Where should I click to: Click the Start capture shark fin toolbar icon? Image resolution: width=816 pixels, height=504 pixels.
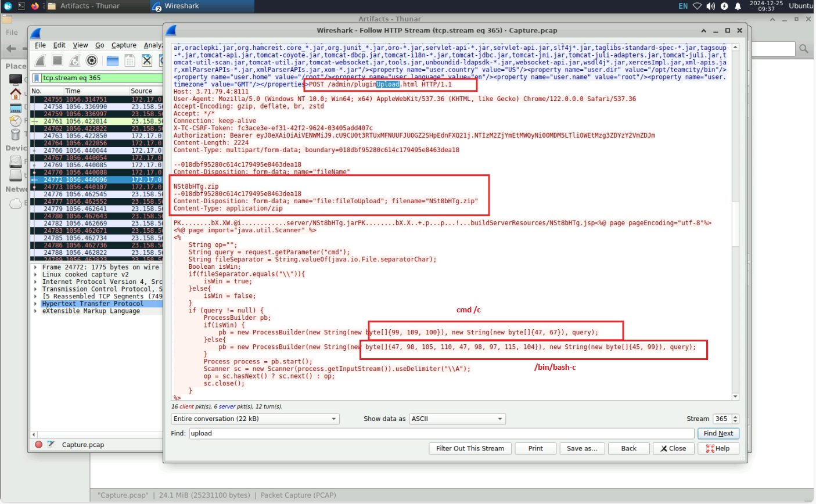tap(40, 60)
